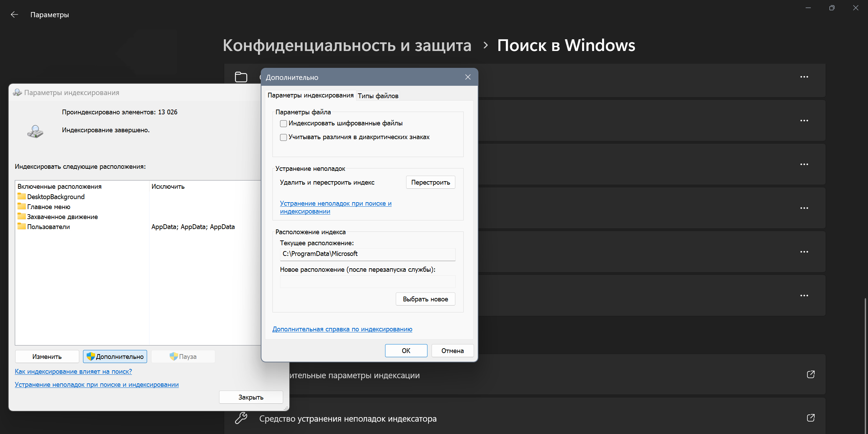The width and height of the screenshot is (868, 434).
Task: Enable 'Индексировать шифрованные файлы' checkbox
Action: click(x=283, y=124)
